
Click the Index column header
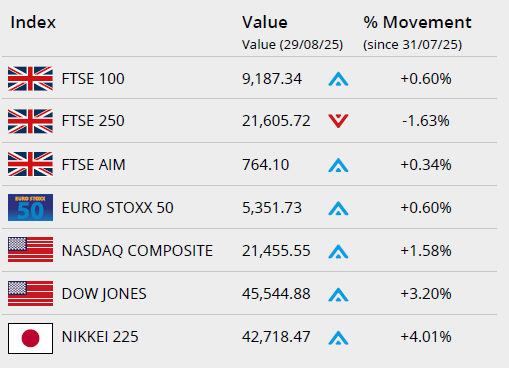click(33, 22)
